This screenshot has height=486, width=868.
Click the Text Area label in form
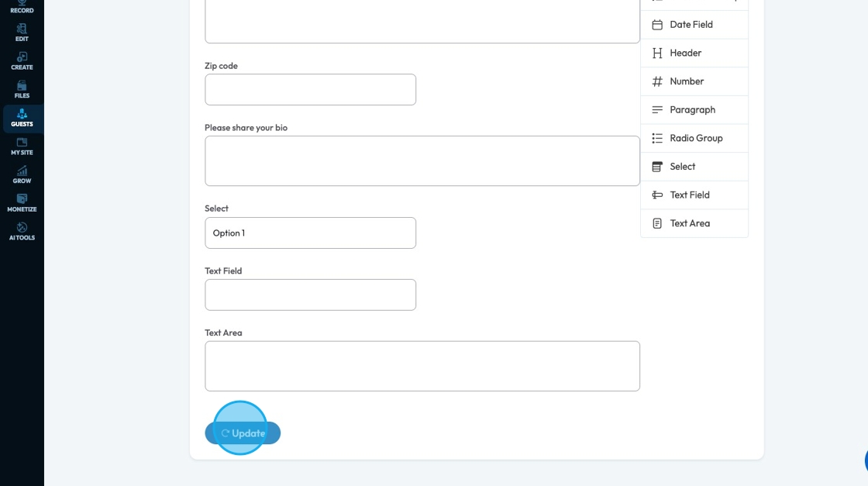click(223, 333)
